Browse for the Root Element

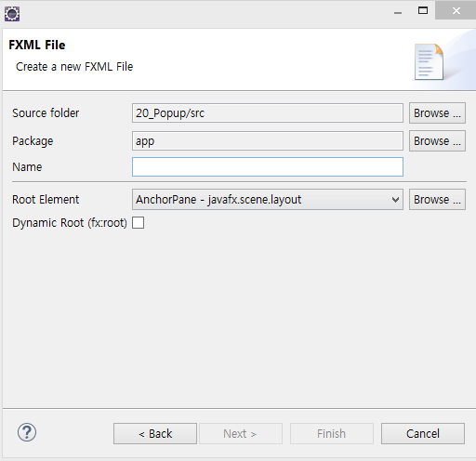(437, 200)
